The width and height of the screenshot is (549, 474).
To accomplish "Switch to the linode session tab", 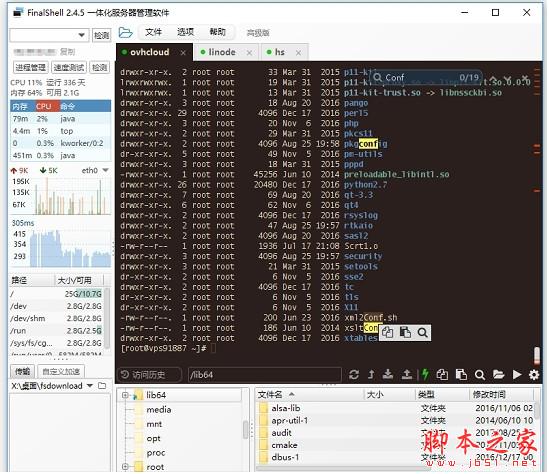I will point(222,53).
